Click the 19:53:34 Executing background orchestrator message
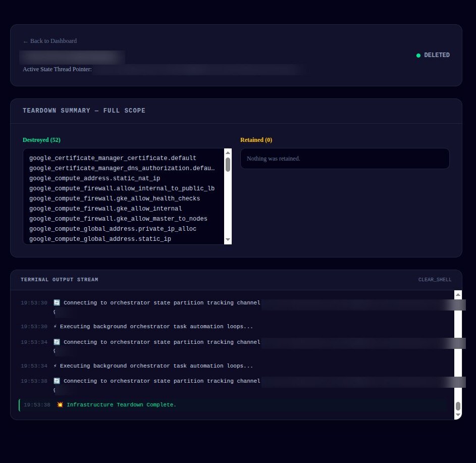The width and height of the screenshot is (476, 463). coord(156,366)
